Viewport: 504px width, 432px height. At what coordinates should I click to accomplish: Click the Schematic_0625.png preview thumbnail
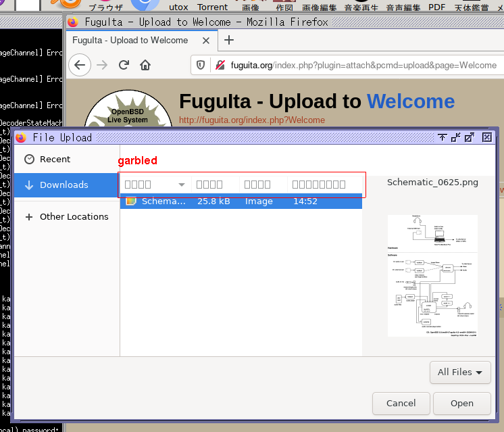coord(432,275)
